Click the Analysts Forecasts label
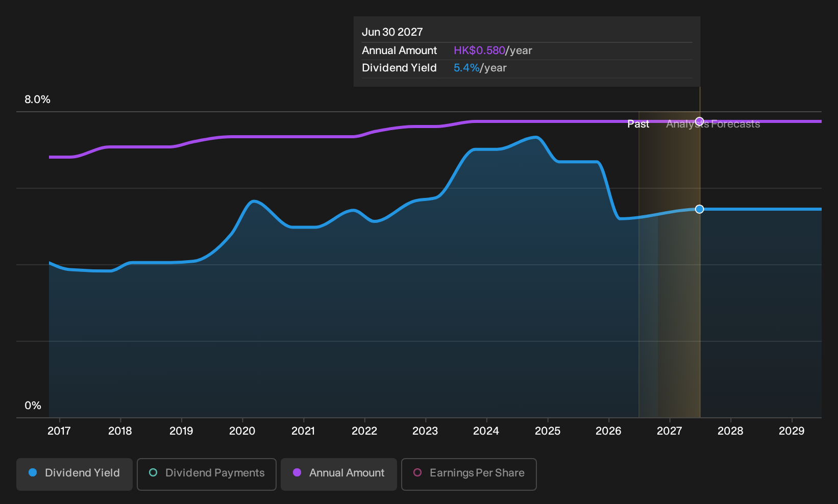This screenshot has width=838, height=504. [x=713, y=124]
